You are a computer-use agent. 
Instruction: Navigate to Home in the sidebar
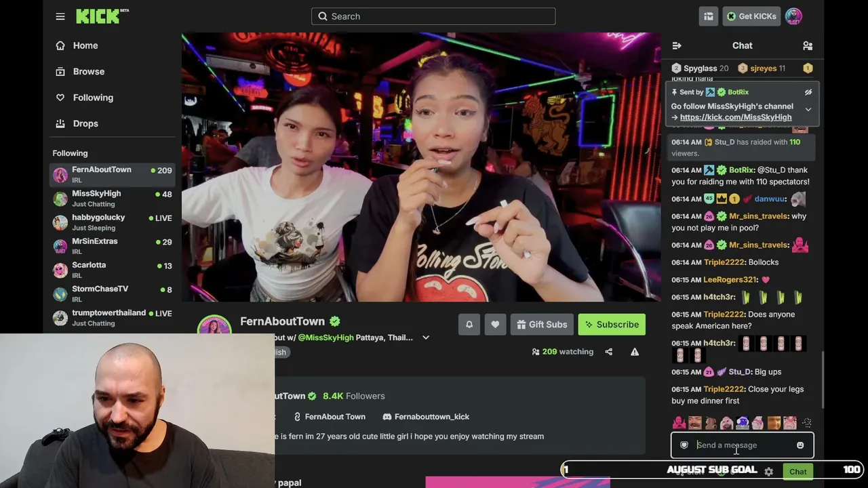pyautogui.click(x=85, y=45)
